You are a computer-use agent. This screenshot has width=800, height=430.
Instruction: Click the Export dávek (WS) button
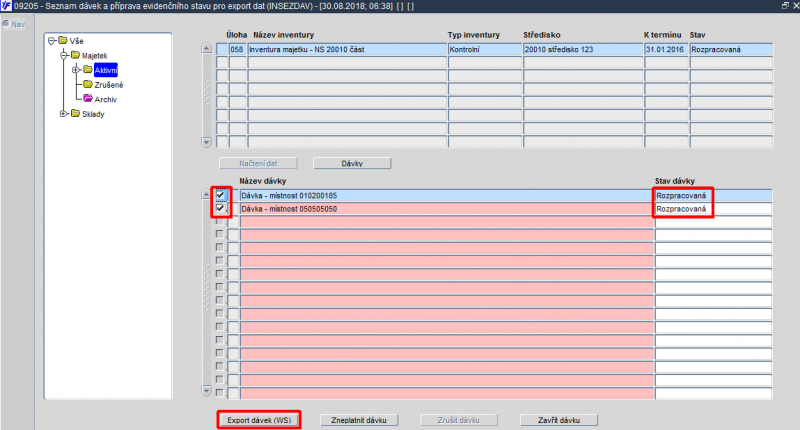click(x=259, y=420)
